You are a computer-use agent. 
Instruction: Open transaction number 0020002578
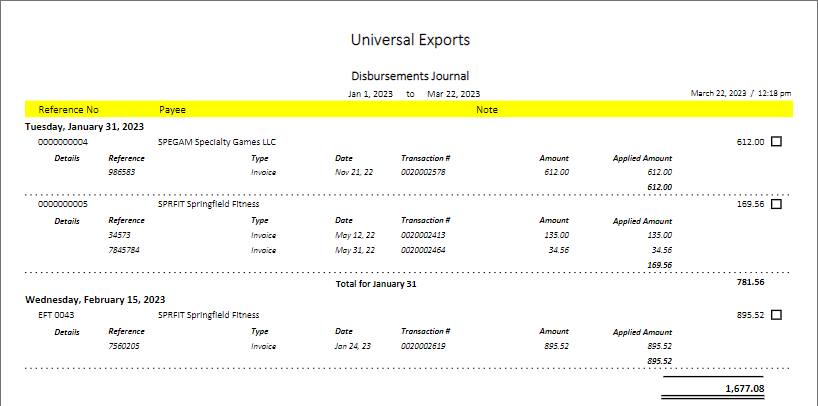click(425, 172)
